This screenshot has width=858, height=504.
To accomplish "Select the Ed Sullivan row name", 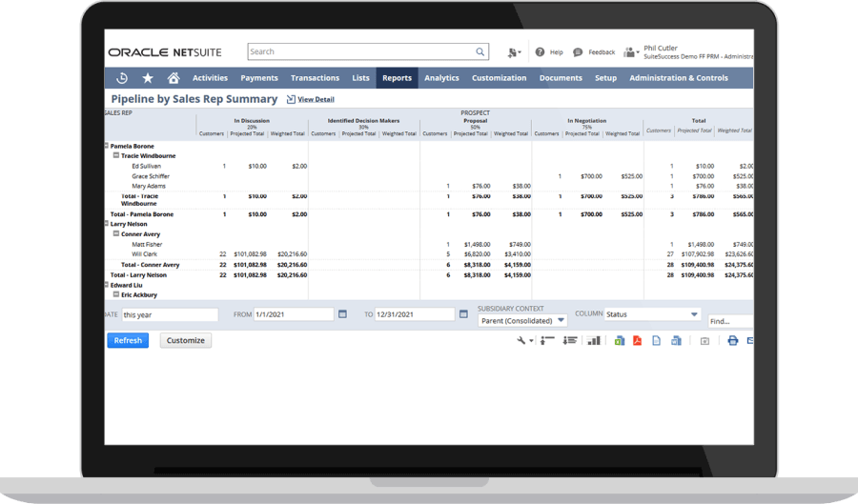I will (x=146, y=166).
